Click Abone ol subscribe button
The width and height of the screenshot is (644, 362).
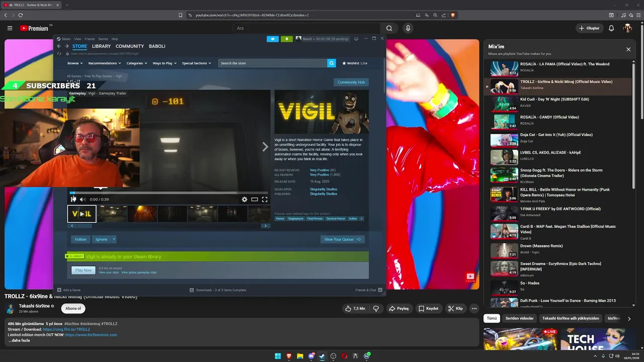[x=73, y=308]
